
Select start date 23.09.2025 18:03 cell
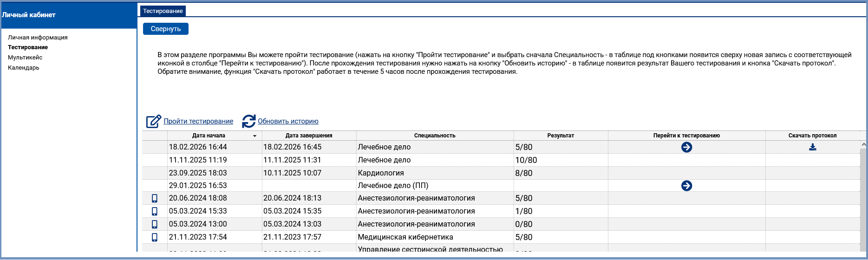tap(215, 173)
